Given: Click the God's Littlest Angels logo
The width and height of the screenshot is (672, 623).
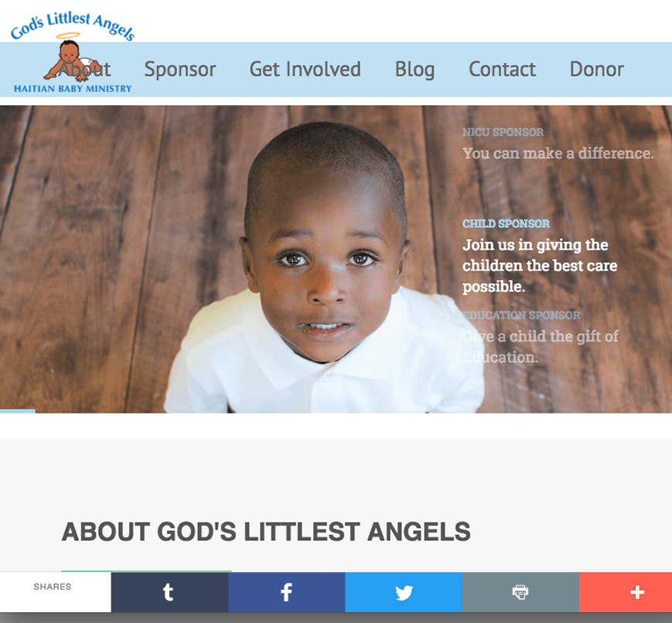Looking at the screenshot, I should 73,53.
